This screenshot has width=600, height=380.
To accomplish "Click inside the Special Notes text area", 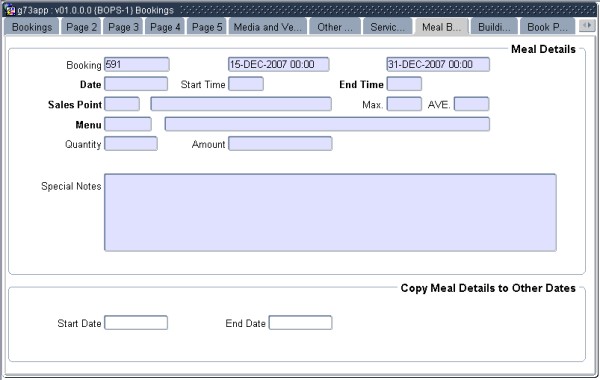I will click(330, 212).
